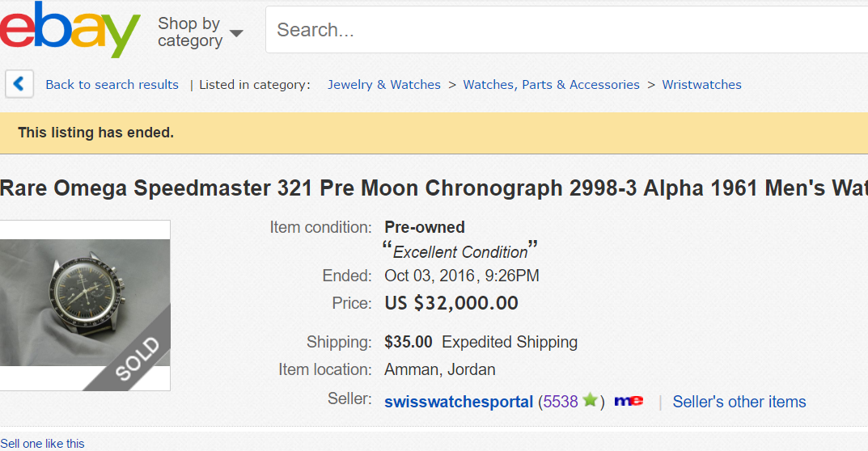Click Sell one like this
This screenshot has width=868, height=451.
tap(42, 443)
